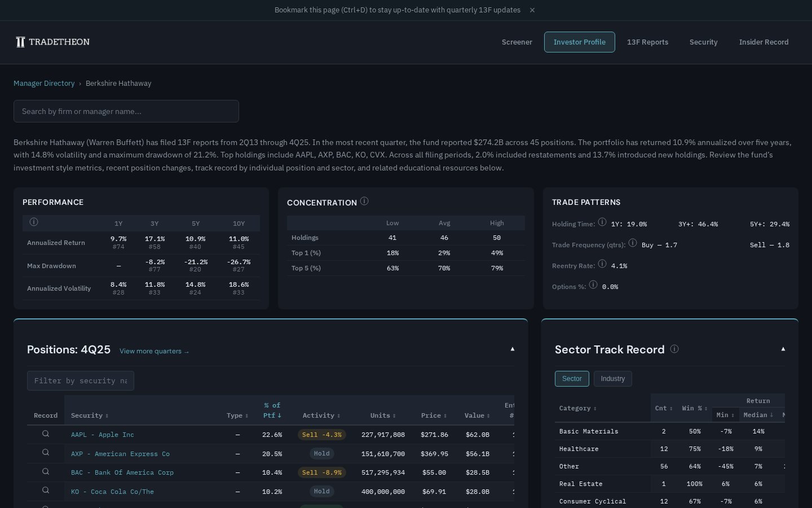Go back via the Manager Directory breadcrumb
The image size is (812, 508).
44,83
